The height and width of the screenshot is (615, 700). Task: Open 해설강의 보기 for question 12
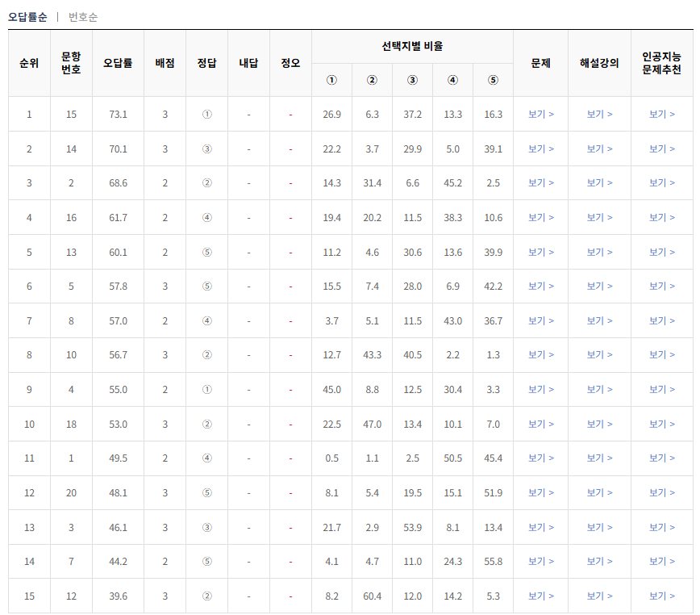pyautogui.click(x=599, y=596)
